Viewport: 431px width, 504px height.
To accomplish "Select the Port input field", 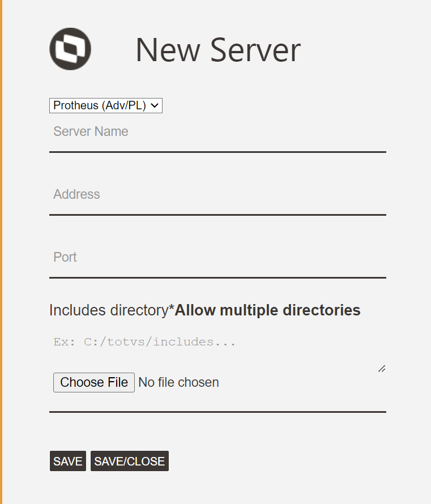I will coord(217,258).
